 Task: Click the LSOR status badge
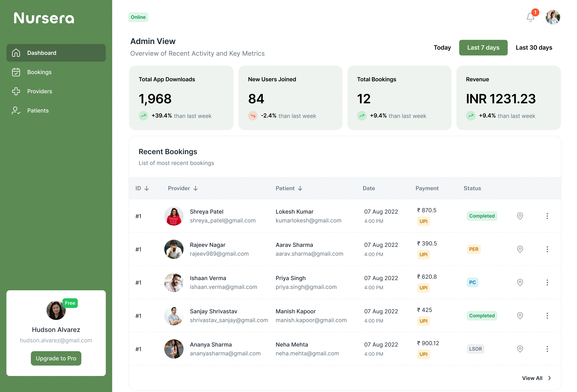(475, 349)
